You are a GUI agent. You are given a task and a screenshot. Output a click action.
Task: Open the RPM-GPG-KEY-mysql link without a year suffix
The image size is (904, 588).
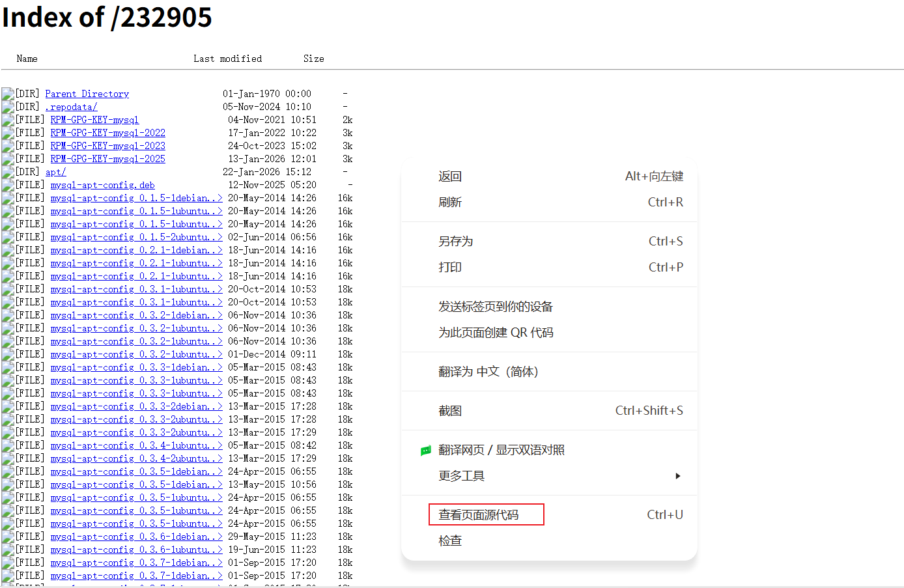click(x=94, y=120)
